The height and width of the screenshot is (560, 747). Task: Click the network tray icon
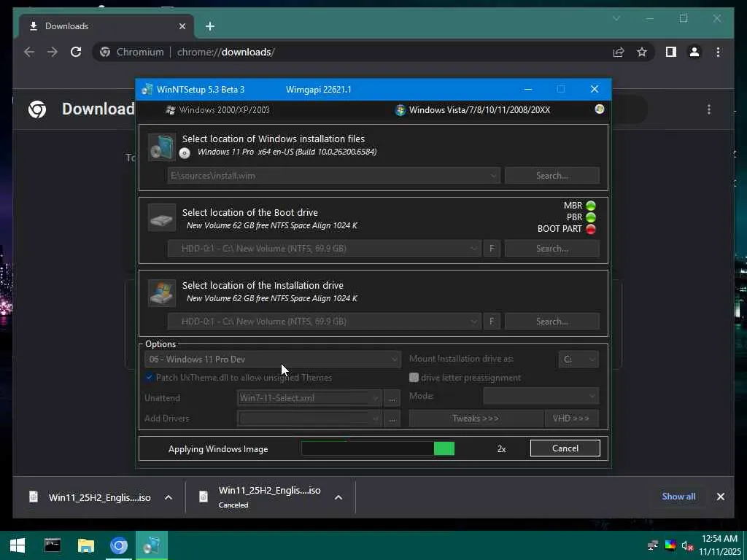(653, 545)
